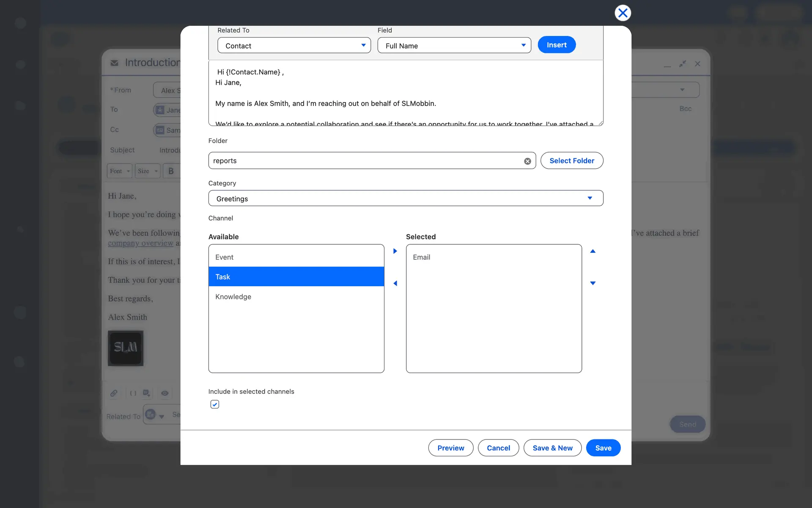Move selected channel down with the down arrow
The image size is (812, 508).
point(593,283)
